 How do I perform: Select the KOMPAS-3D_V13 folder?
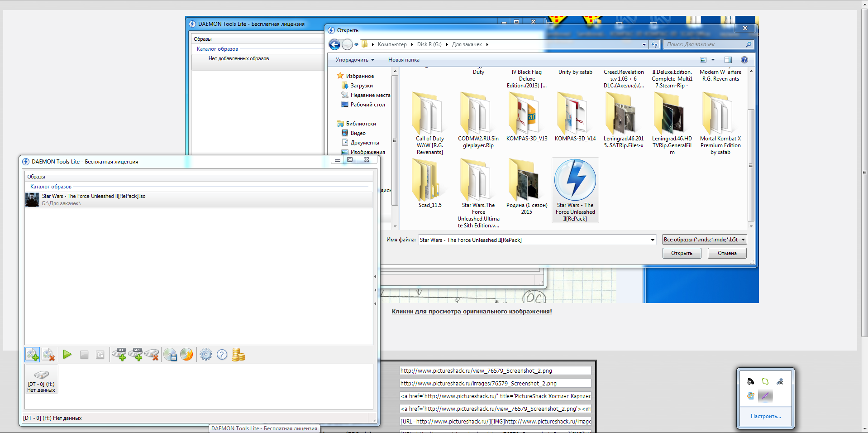527,117
